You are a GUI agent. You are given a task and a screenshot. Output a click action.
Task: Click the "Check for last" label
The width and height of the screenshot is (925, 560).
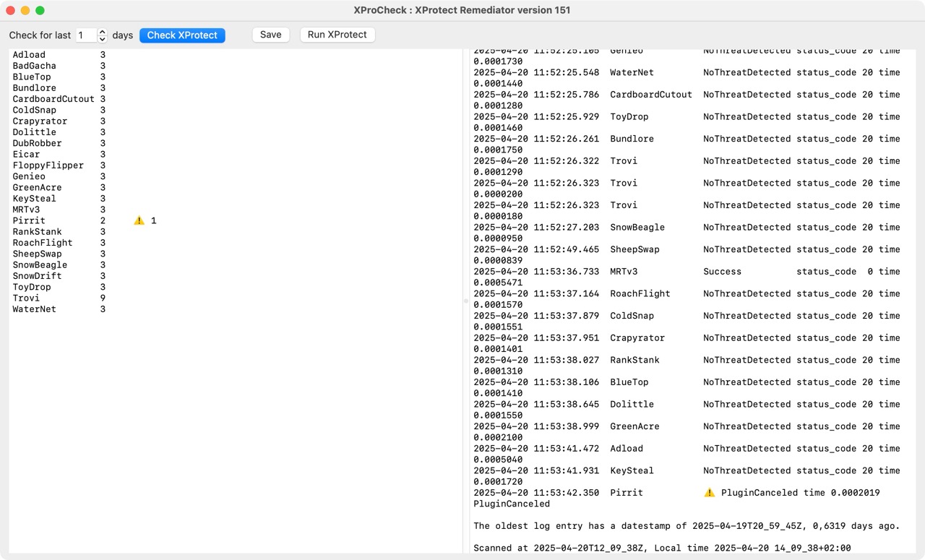(x=40, y=35)
